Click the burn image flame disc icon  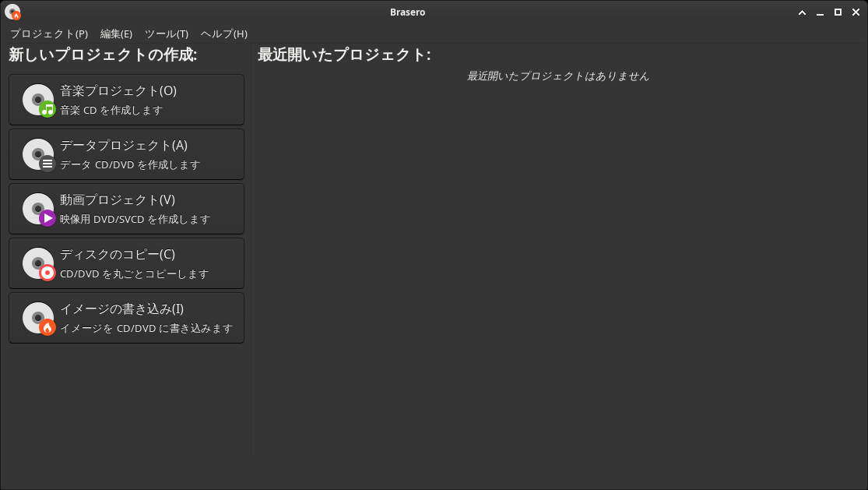point(39,319)
